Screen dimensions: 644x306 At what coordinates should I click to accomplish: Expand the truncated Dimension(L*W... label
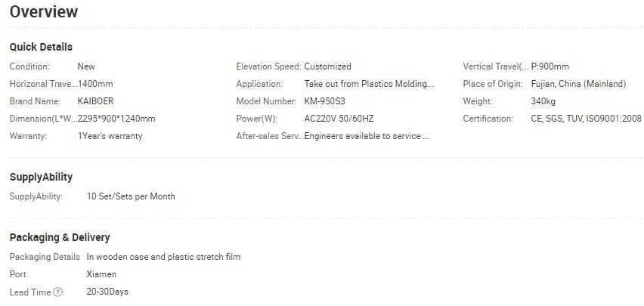click(44, 119)
